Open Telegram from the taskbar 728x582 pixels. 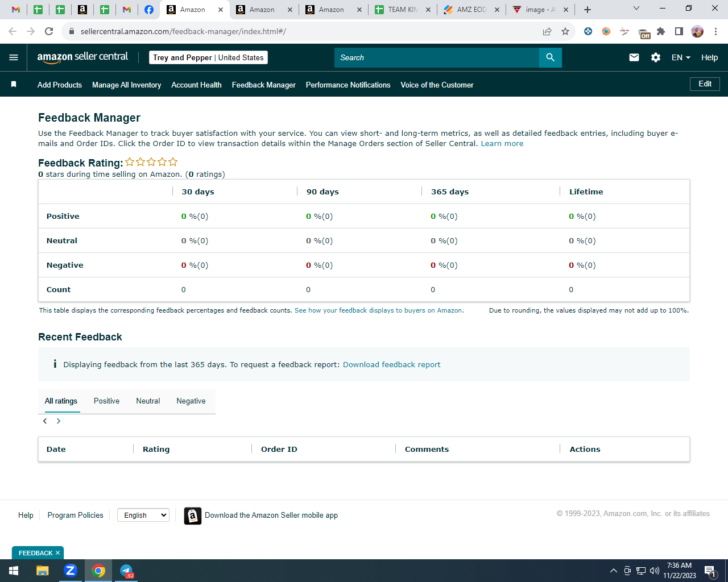pos(126,571)
